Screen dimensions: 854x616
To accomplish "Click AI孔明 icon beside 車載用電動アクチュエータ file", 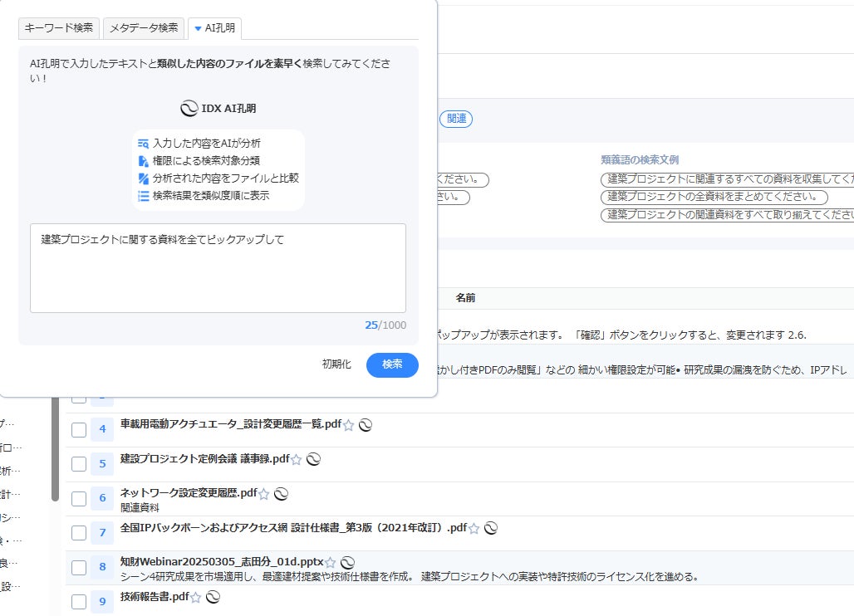I will (366, 425).
